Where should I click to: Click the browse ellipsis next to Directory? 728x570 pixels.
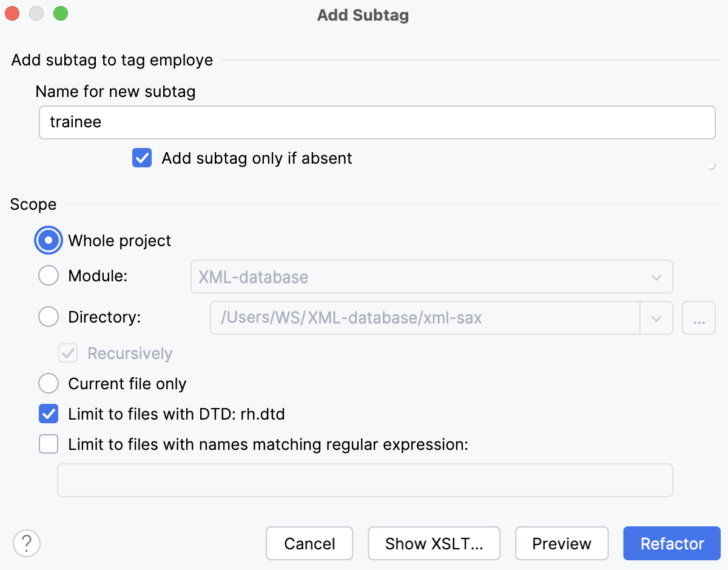tap(699, 318)
